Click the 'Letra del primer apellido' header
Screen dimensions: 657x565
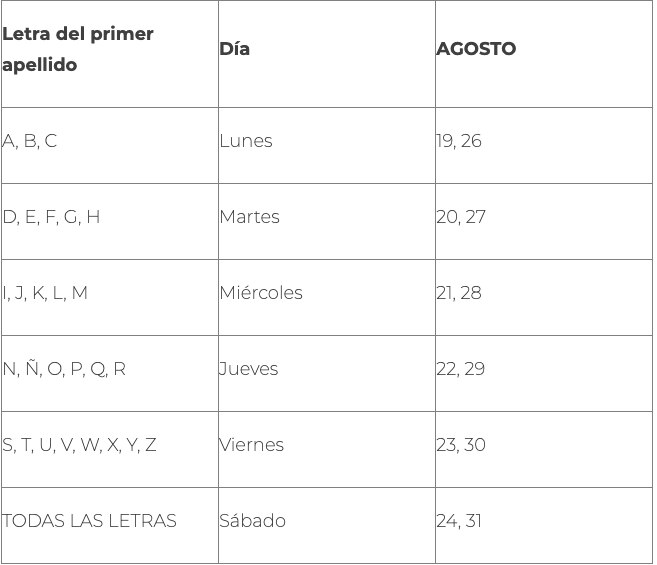coord(110,54)
